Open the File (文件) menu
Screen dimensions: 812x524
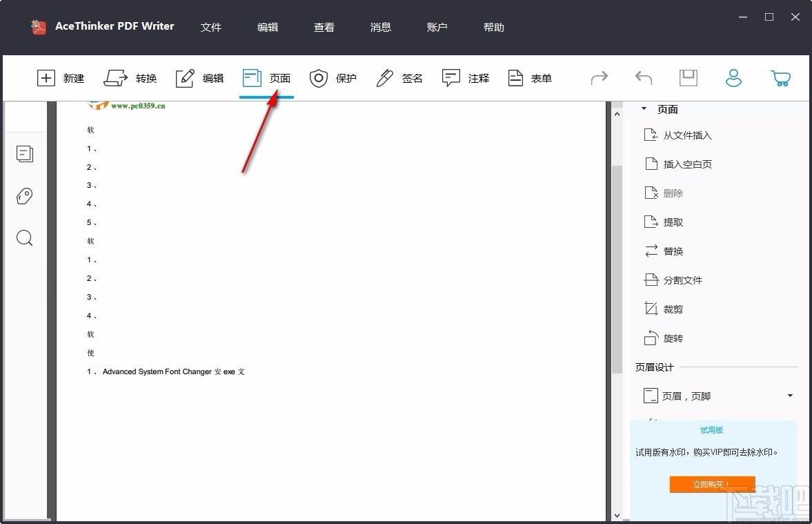(211, 27)
